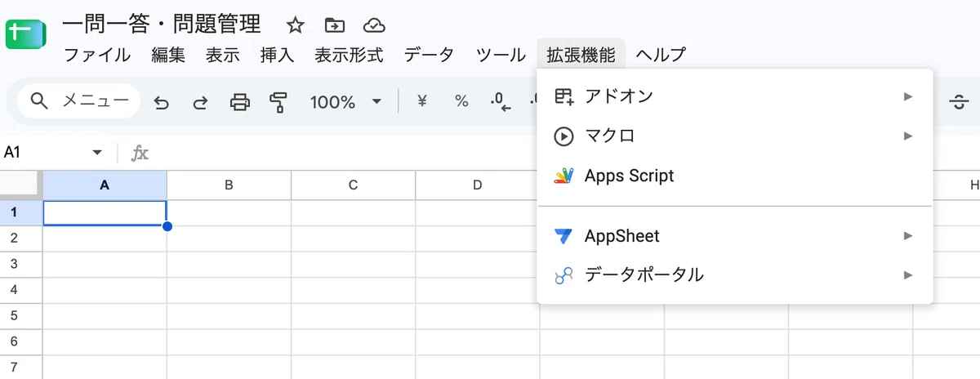Click the search icon in メニュー box
The width and height of the screenshot is (980, 379).
click(x=39, y=101)
